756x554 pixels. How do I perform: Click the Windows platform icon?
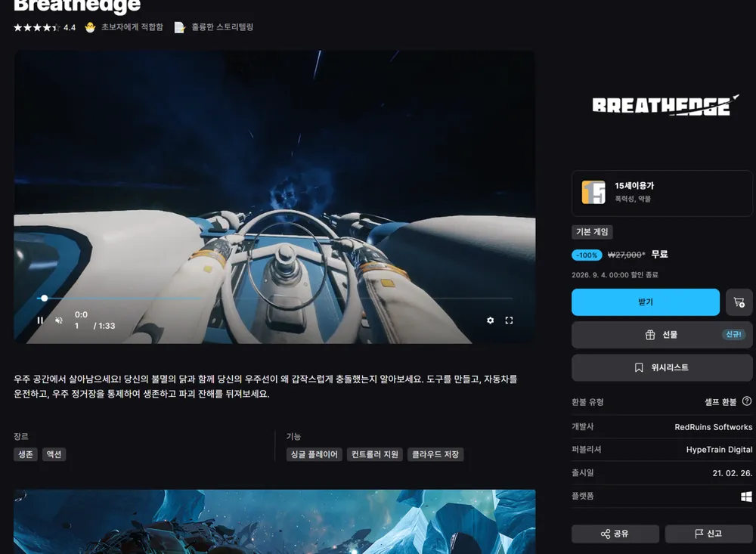pyautogui.click(x=746, y=497)
